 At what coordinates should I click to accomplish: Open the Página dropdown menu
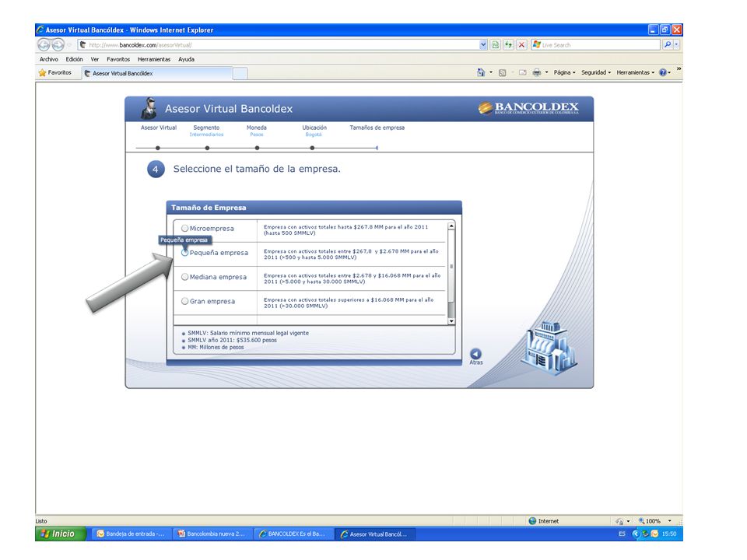point(565,72)
